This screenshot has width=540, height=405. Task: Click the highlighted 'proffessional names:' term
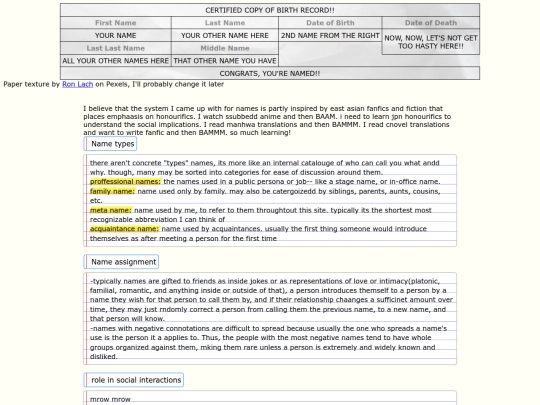point(125,181)
